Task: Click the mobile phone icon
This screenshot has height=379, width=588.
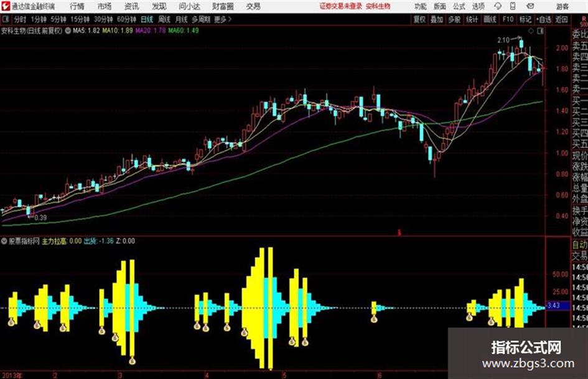Action: coord(513,6)
